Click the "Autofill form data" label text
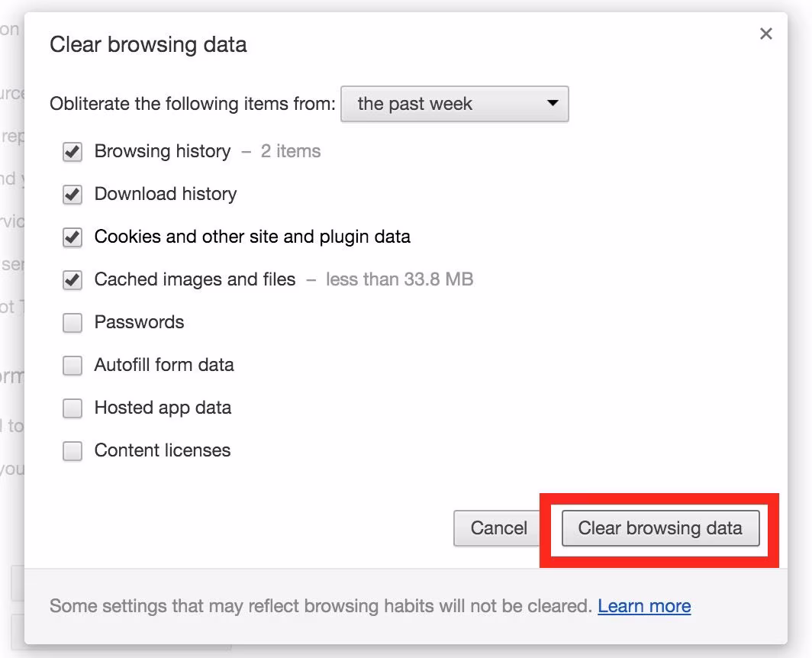The image size is (812, 658). (163, 365)
